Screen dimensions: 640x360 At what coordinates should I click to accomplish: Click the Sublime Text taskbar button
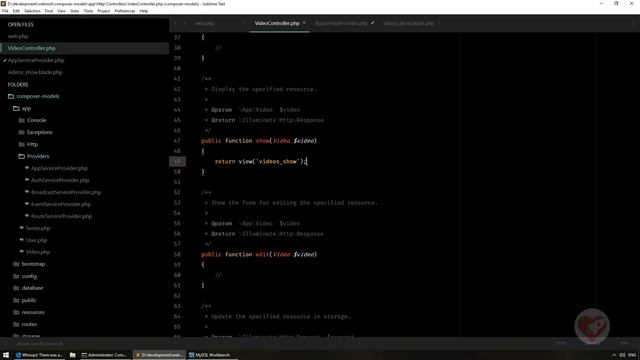click(x=159, y=355)
